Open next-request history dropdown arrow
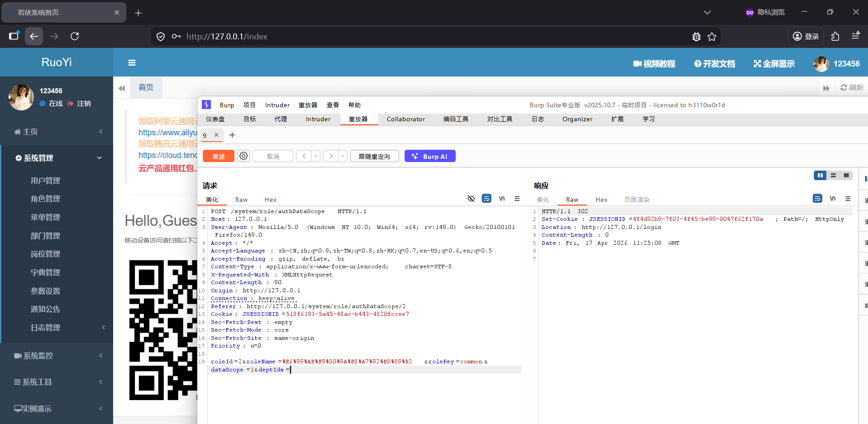This screenshot has height=424, width=868. (343, 156)
